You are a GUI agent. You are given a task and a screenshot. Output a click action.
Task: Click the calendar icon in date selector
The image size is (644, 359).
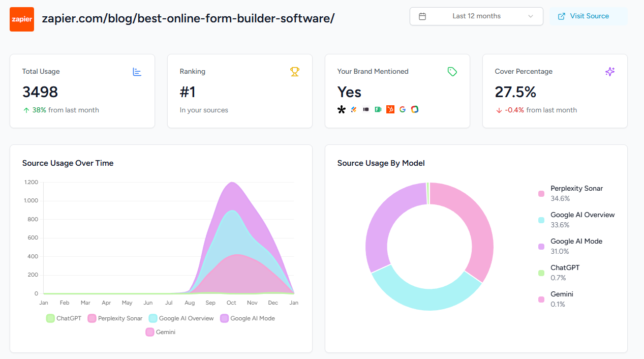coord(422,16)
